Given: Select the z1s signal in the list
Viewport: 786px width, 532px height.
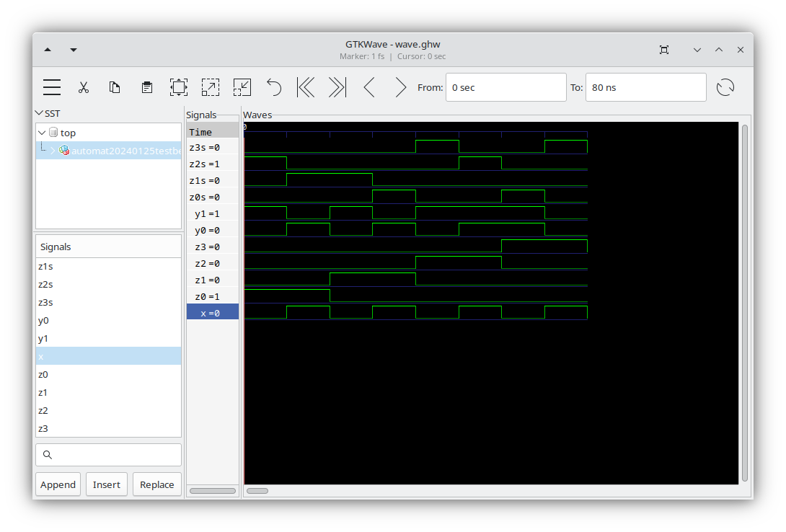Looking at the screenshot, I should (x=43, y=266).
